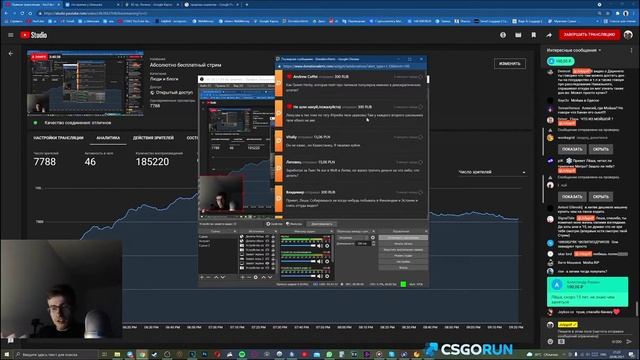
Task: Toggle the eye icon of the first OBS source
Action: coord(267,236)
